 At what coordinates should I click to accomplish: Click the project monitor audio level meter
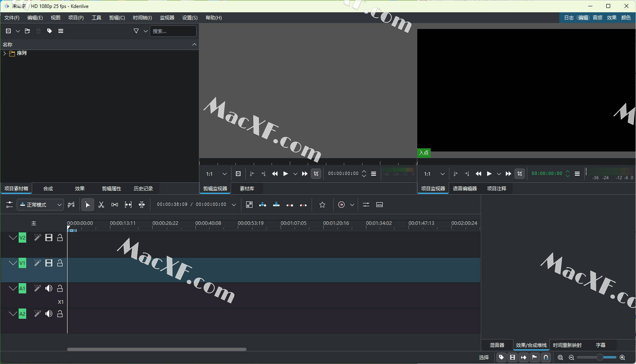[610, 174]
